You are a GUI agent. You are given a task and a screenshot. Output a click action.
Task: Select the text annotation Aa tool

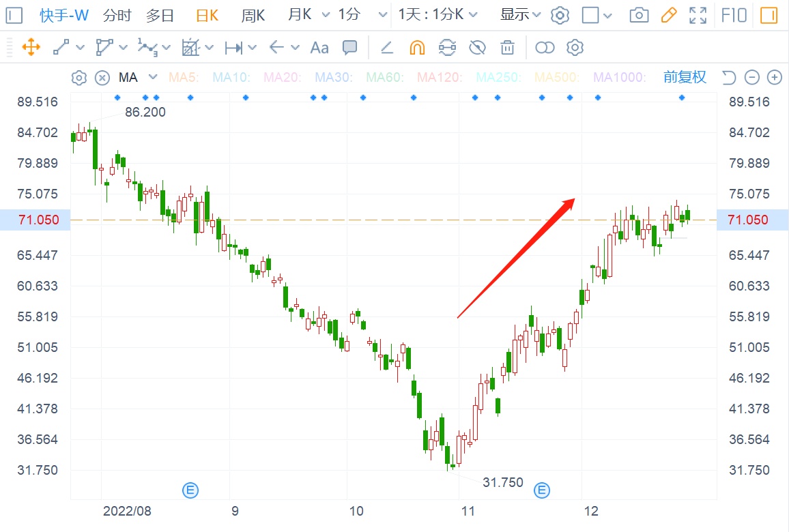[x=319, y=47]
